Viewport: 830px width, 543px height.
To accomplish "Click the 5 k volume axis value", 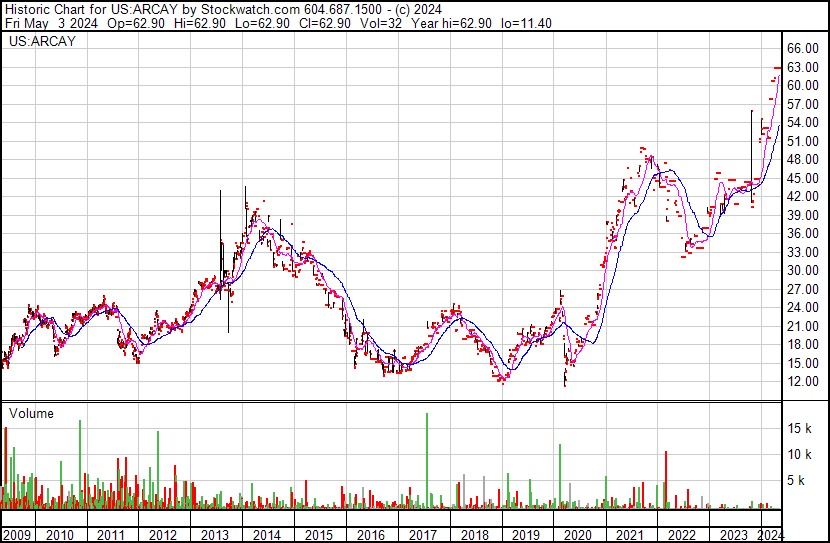I will 796,480.
